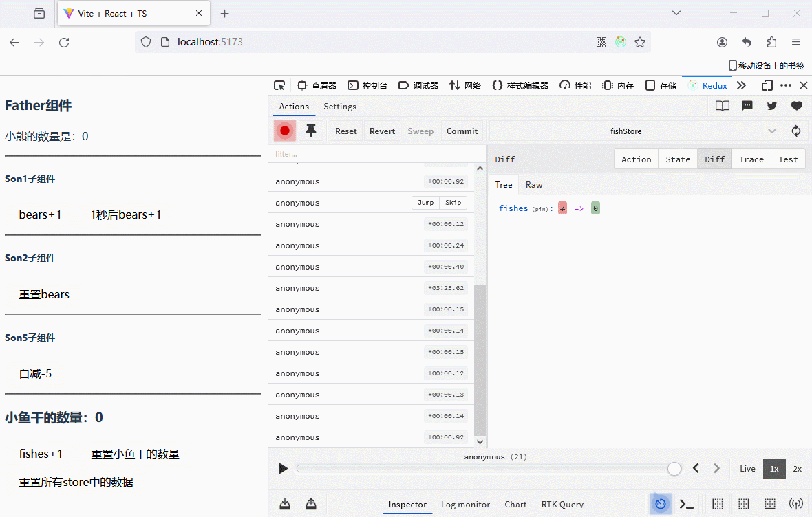
Task: Switch to the State tab
Action: 677,159
